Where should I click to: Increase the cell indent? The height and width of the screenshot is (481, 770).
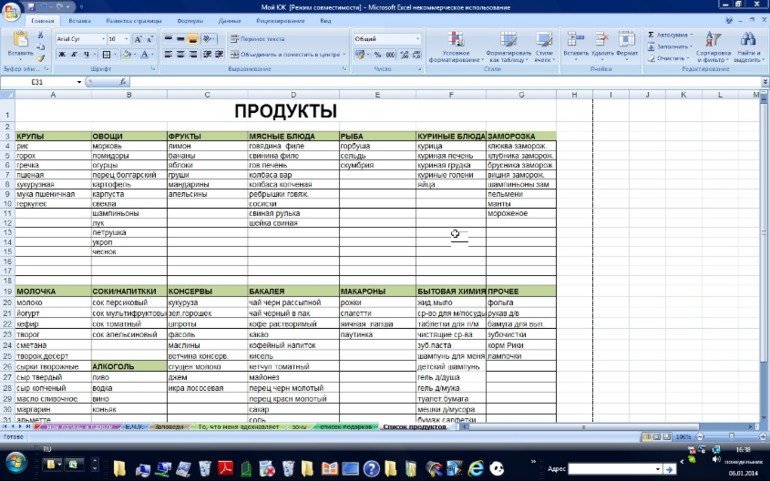(219, 54)
